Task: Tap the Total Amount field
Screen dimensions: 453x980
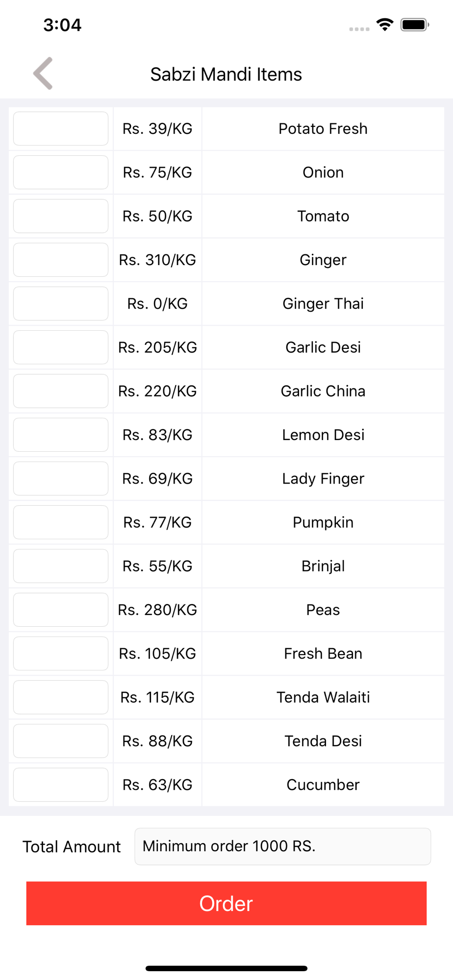Action: (x=282, y=846)
